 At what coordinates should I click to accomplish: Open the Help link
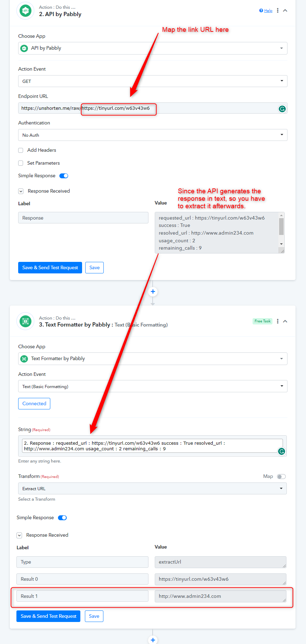266,11
